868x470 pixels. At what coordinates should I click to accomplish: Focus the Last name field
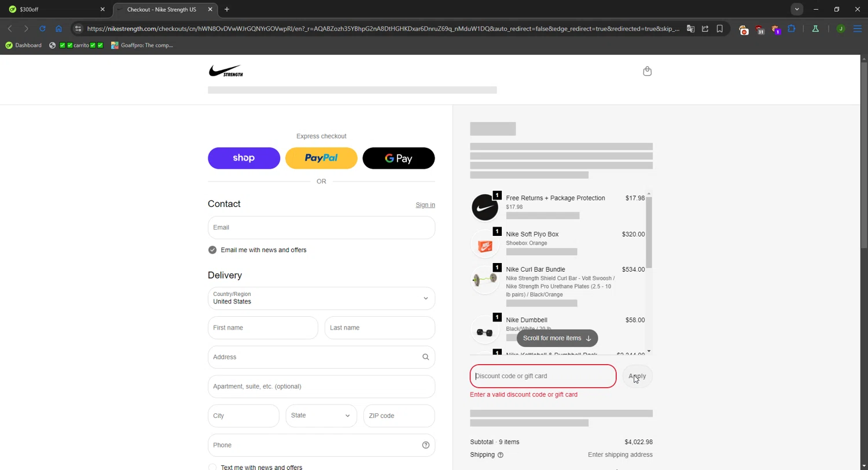(380, 328)
